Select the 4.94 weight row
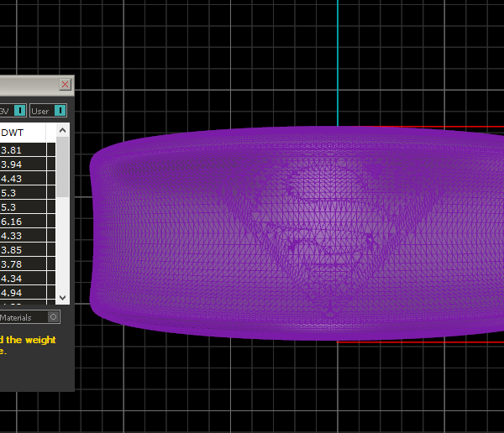 pos(27,293)
